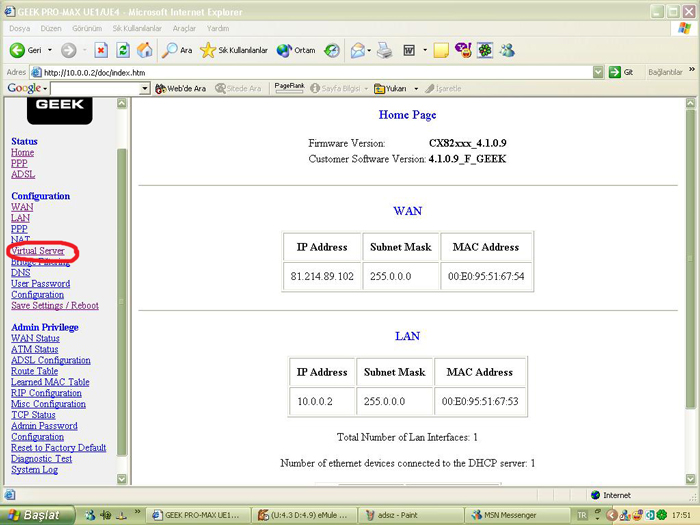Viewport: 700px width, 525px height.
Task: Click the Back (Geri) arrow icon
Action: coord(17,50)
